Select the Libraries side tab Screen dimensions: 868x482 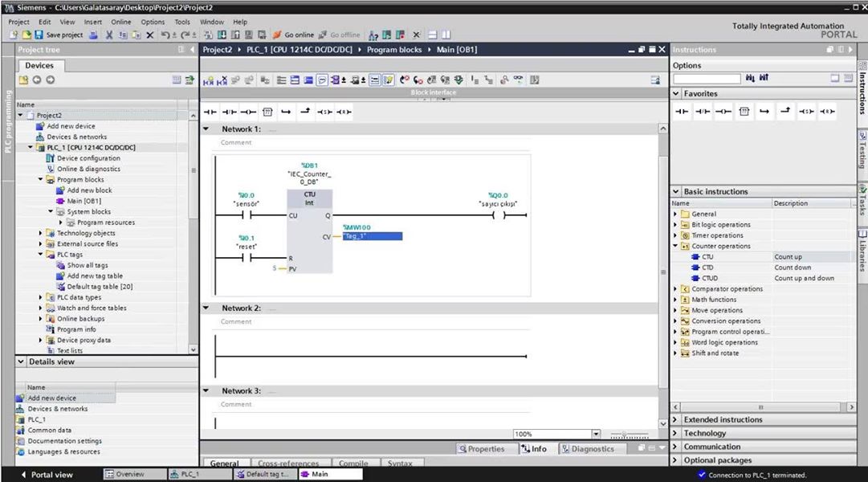pos(862,250)
